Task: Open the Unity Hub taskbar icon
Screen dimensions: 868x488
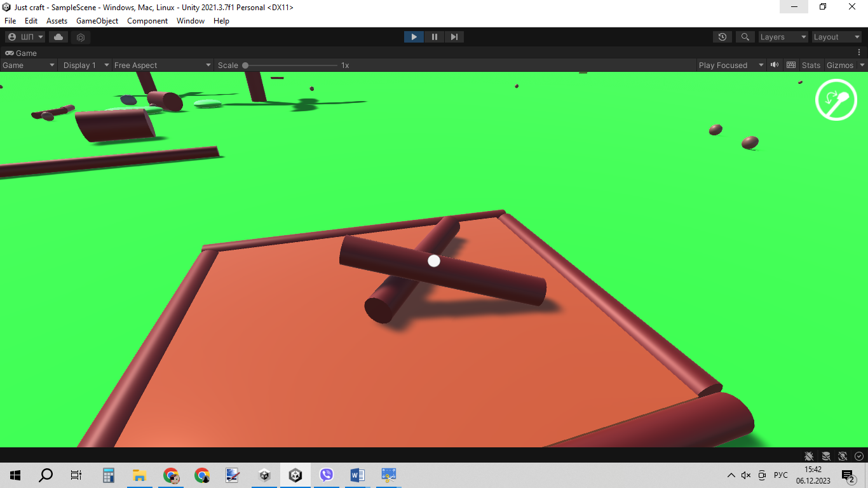Action: click(264, 475)
